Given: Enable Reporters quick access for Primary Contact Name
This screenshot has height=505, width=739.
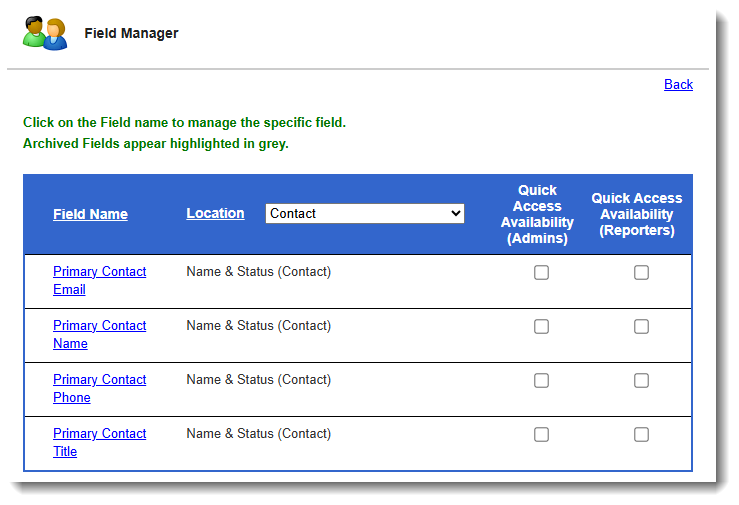Looking at the screenshot, I should click(x=641, y=326).
